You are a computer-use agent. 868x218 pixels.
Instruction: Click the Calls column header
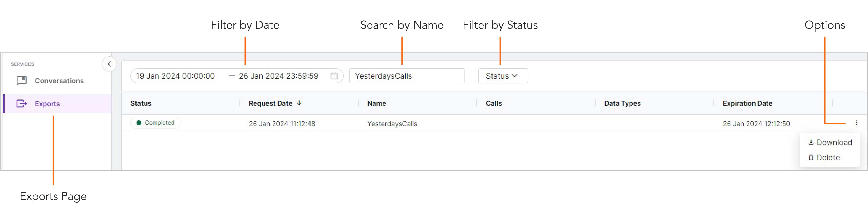click(x=494, y=103)
